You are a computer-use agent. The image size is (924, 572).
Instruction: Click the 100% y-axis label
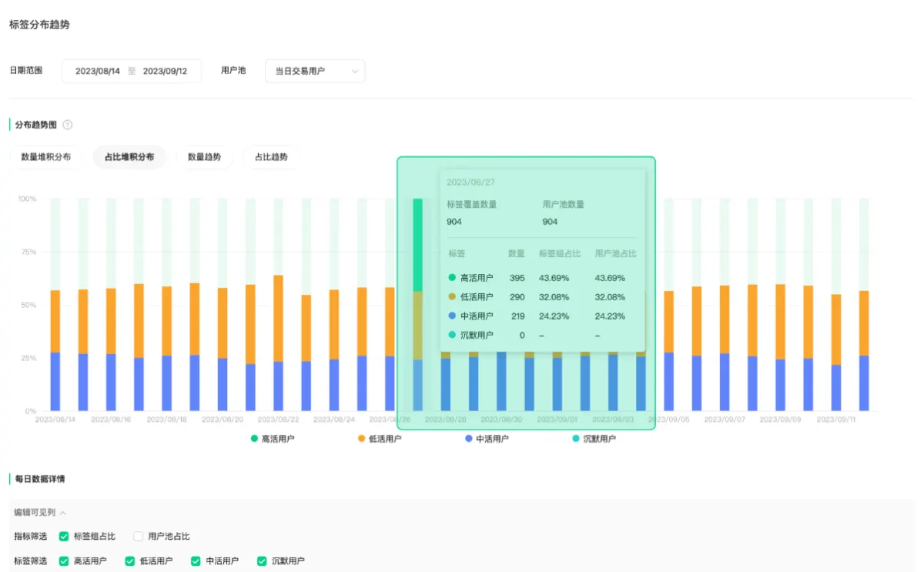click(27, 199)
